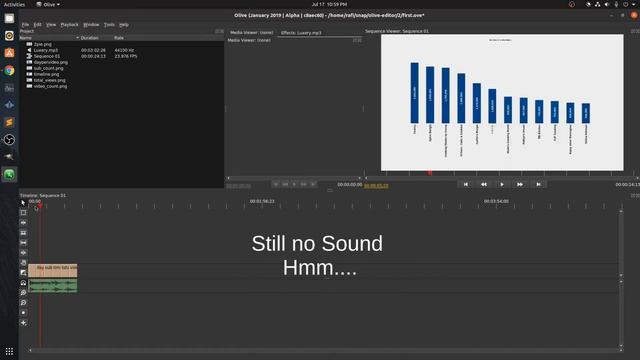Open the Playback menu
Viewport: 640px width, 360px height.
69,24
